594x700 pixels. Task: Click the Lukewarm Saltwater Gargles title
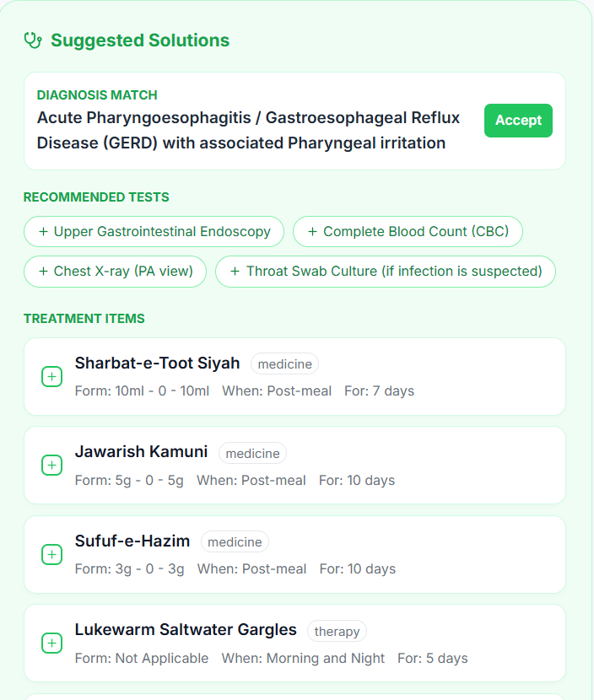point(186,630)
